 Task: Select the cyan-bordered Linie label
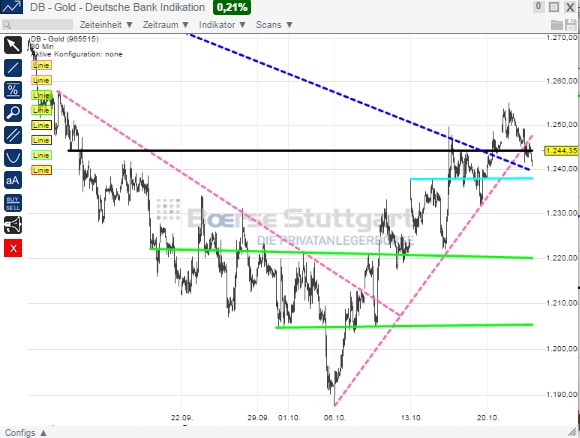(41, 155)
